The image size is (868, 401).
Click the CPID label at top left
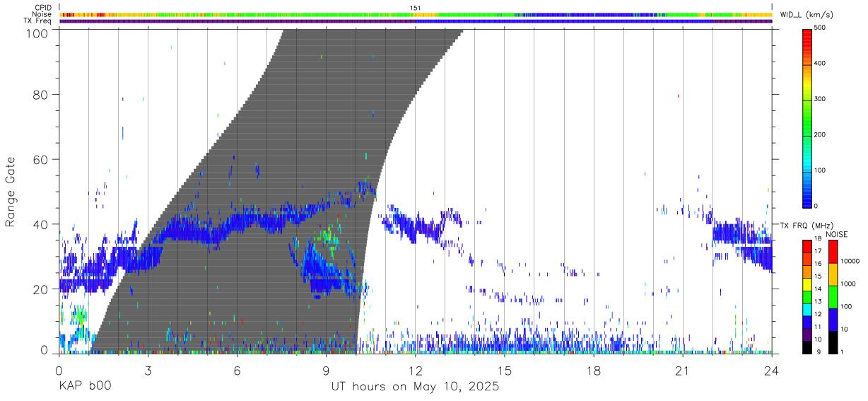point(42,8)
